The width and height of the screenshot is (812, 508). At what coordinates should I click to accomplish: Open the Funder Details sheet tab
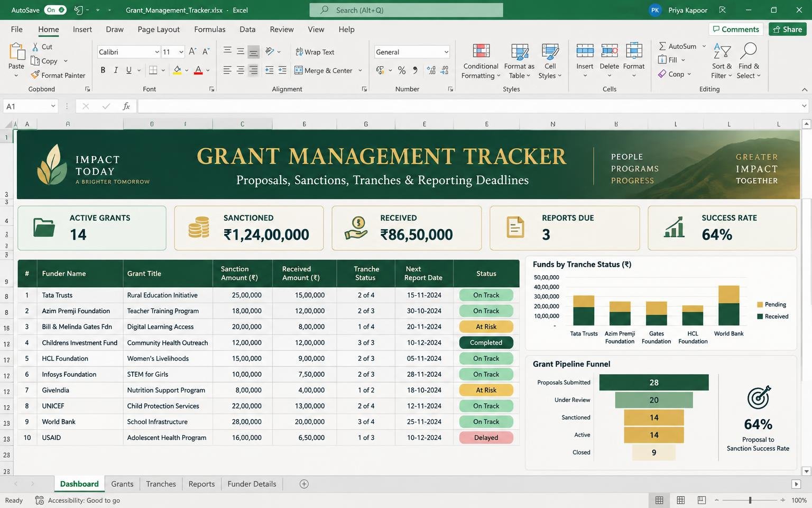coord(252,484)
